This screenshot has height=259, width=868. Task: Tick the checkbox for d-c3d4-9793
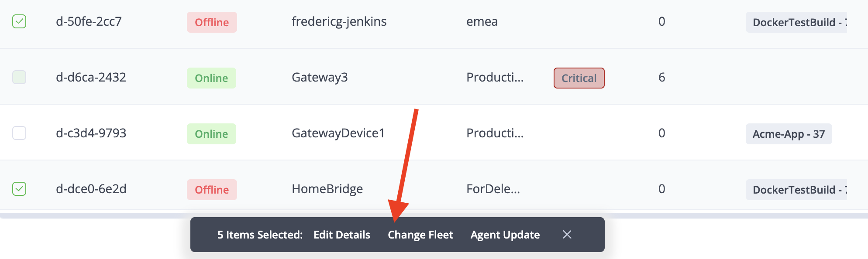[19, 133]
